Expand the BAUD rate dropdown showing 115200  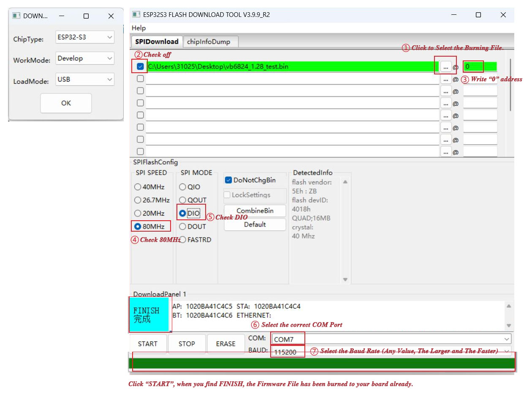[x=391, y=351]
